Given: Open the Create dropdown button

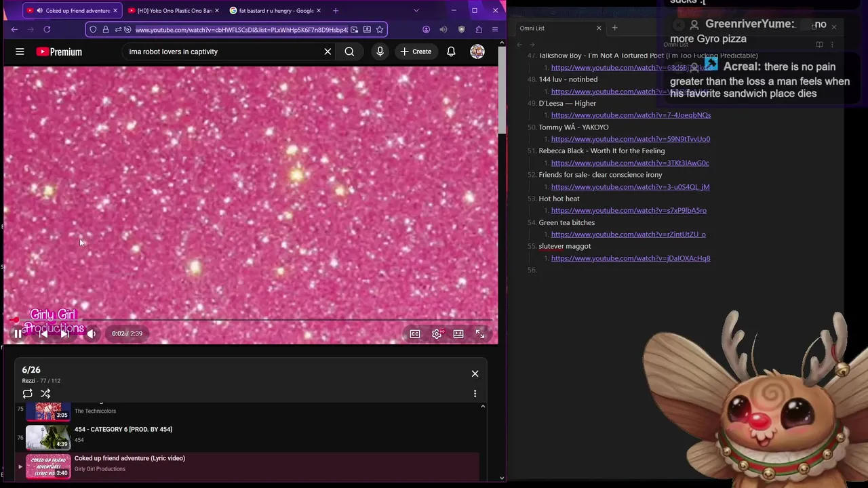Looking at the screenshot, I should coord(416,52).
